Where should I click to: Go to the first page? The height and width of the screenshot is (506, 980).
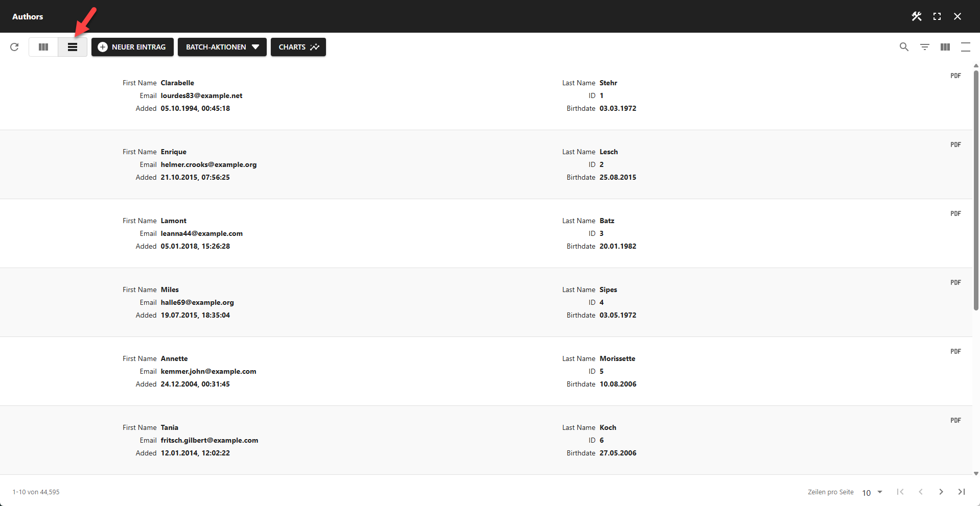(x=900, y=492)
